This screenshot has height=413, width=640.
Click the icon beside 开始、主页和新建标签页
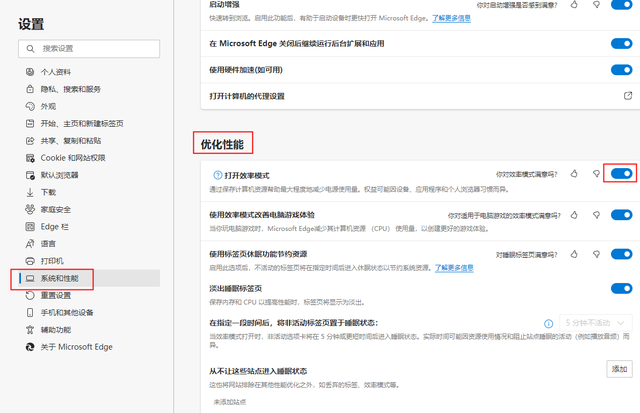coord(30,123)
